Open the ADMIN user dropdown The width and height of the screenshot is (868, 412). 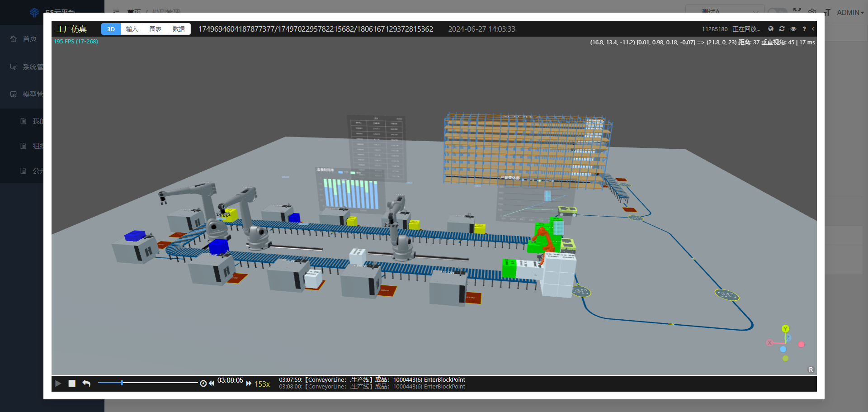pos(850,13)
